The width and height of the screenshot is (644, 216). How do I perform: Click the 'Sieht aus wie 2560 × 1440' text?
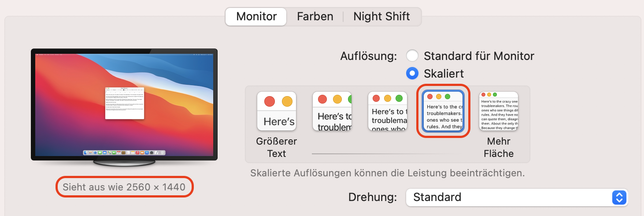tap(124, 187)
